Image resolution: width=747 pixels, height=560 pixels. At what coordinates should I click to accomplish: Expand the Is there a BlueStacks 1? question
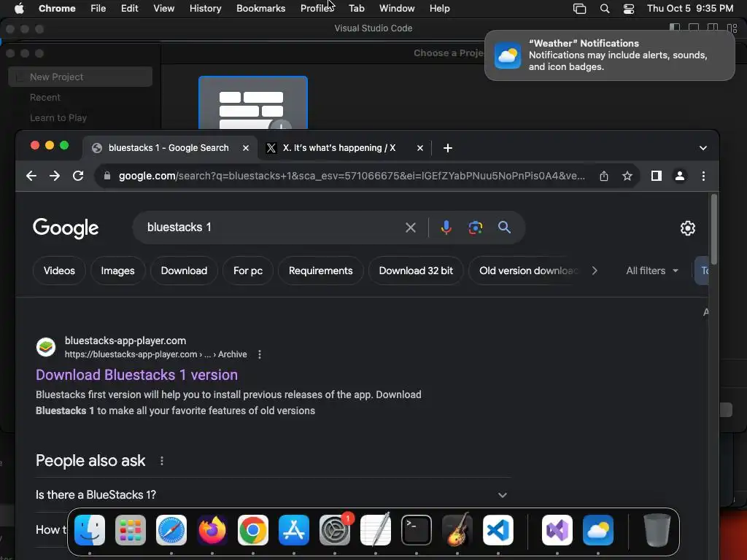pyautogui.click(x=273, y=495)
